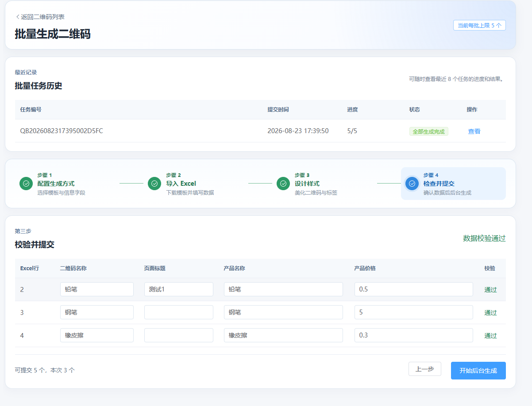The image size is (532, 406).
Task: Go to step 设计样式
Action: [x=307, y=184]
